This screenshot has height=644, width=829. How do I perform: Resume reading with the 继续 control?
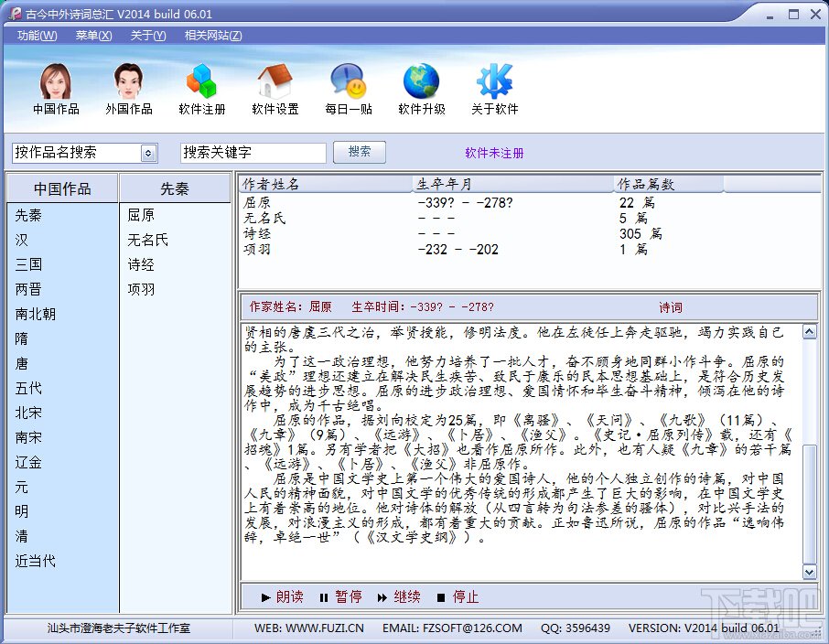pyautogui.click(x=399, y=597)
